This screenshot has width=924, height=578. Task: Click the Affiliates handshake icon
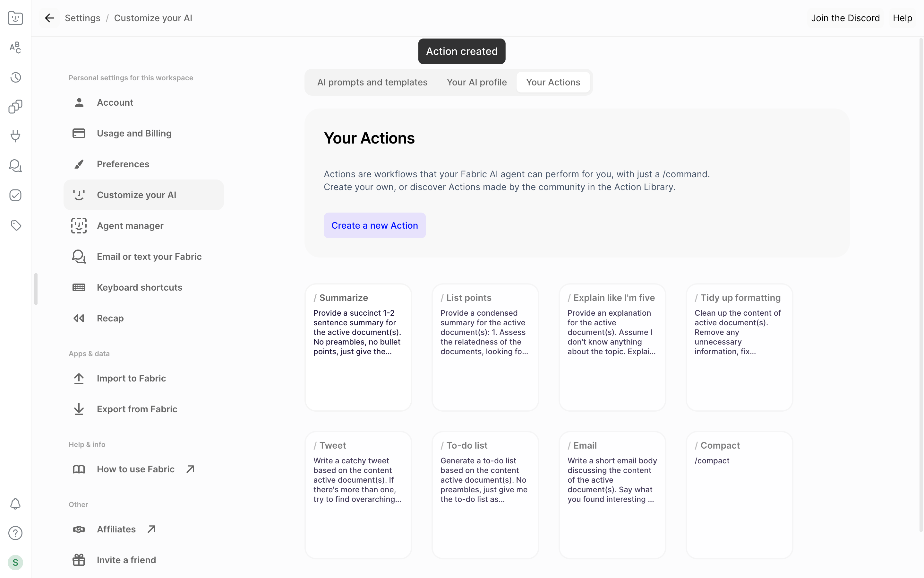point(79,529)
